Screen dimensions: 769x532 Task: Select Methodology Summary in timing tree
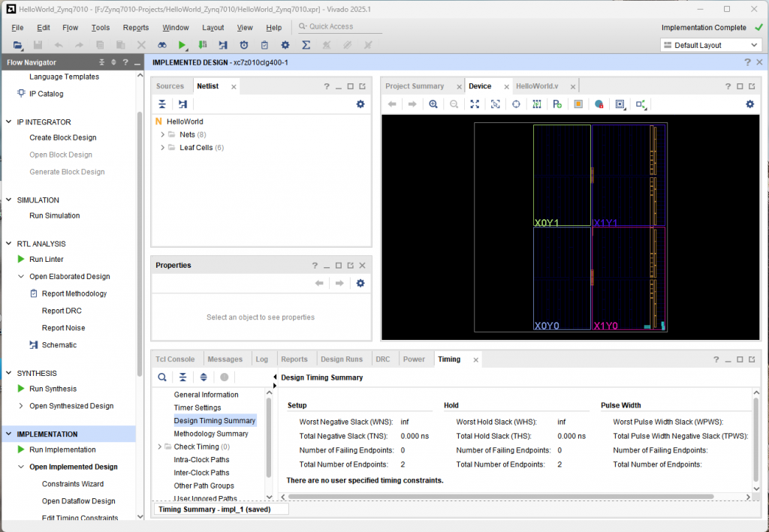[211, 434]
